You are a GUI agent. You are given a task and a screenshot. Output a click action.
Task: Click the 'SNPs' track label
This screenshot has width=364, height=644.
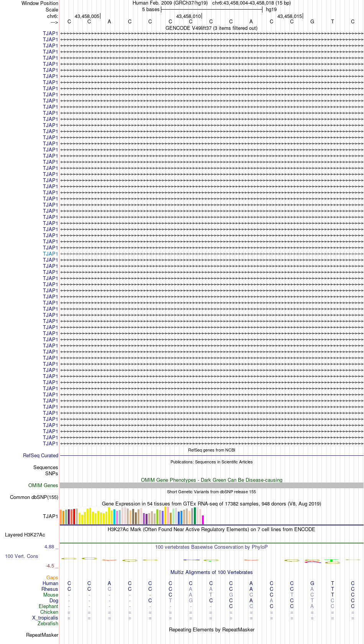(x=52, y=474)
